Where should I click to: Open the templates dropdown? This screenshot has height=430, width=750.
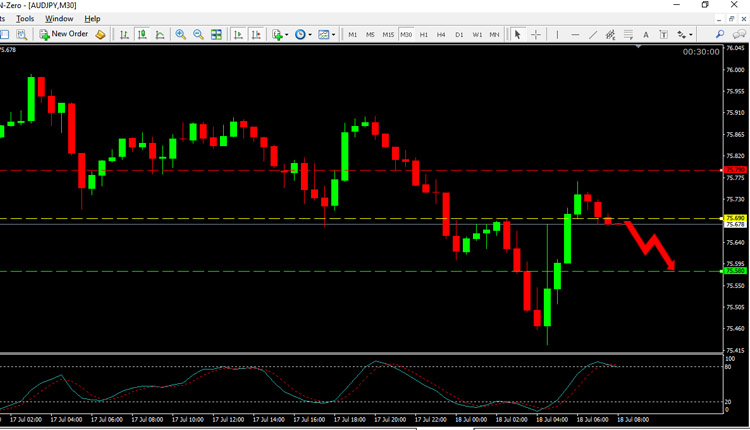pyautogui.click(x=326, y=34)
